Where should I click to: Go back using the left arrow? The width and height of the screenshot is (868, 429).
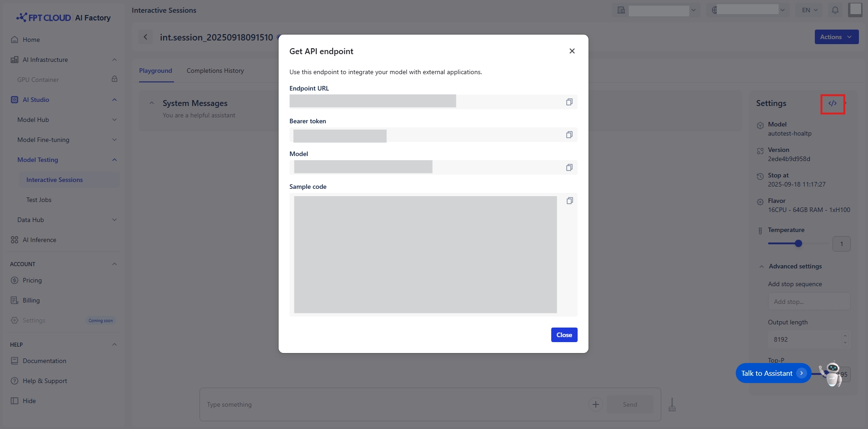(x=145, y=37)
